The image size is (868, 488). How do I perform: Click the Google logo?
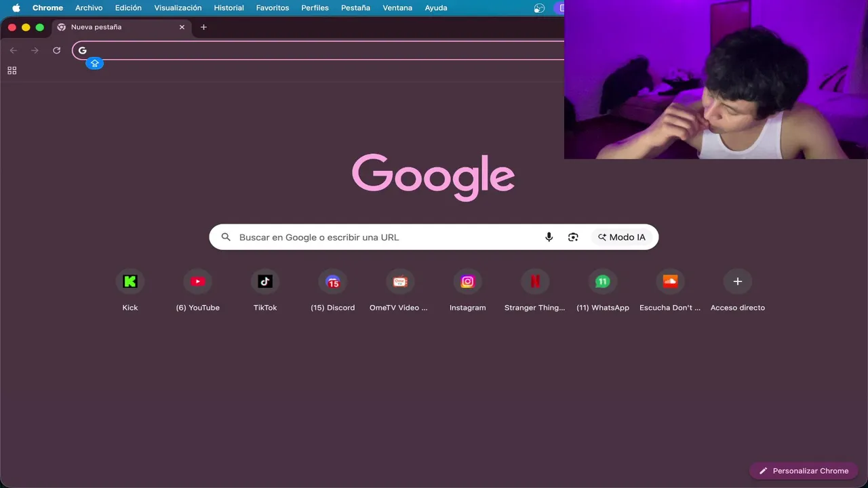(x=433, y=177)
